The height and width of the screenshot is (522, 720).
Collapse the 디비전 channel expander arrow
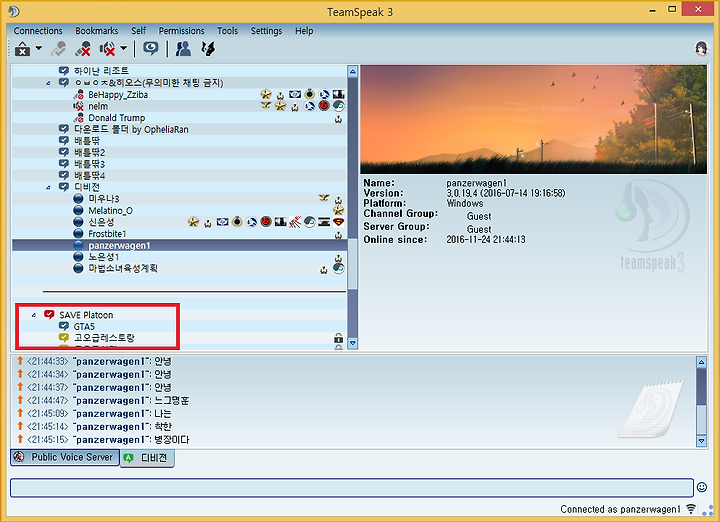(48, 187)
